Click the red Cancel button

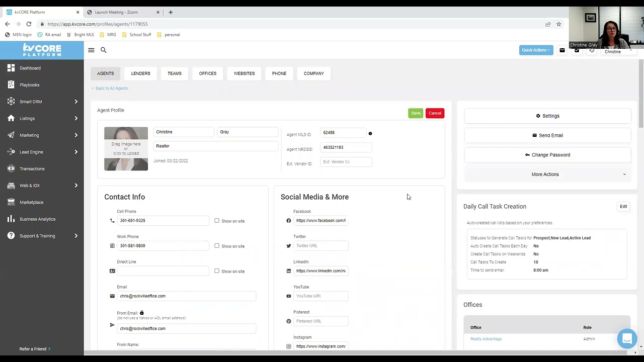click(435, 113)
